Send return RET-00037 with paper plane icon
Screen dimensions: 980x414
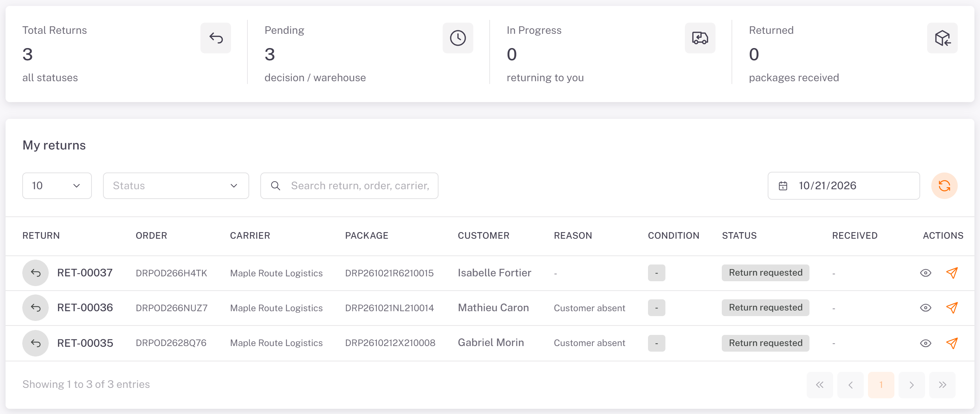click(951, 273)
